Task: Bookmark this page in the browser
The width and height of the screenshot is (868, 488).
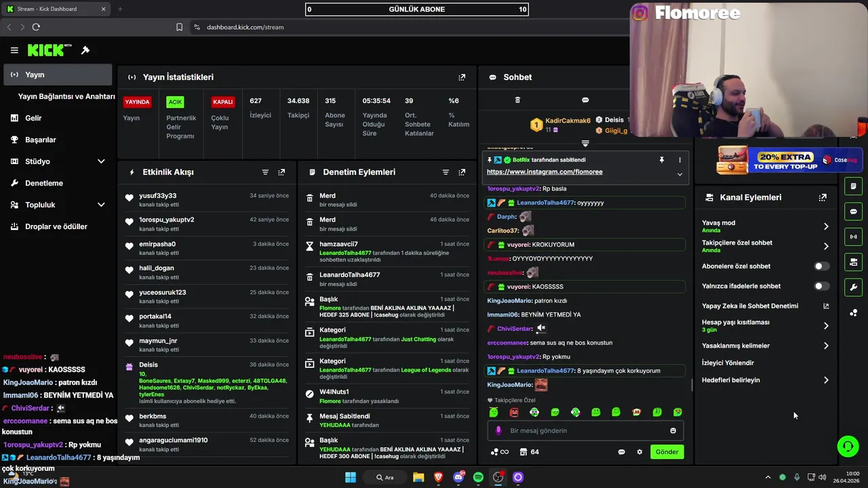Action: click(x=179, y=27)
